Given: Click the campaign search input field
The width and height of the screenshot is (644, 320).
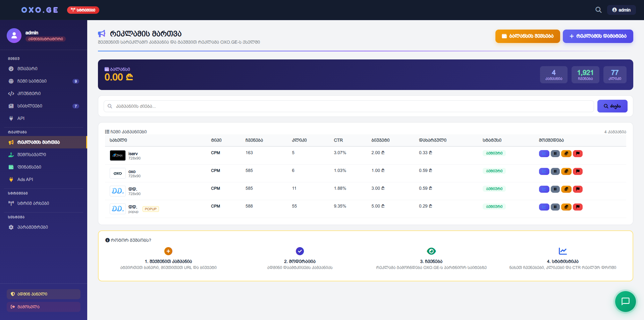Looking at the screenshot, I should (x=349, y=106).
